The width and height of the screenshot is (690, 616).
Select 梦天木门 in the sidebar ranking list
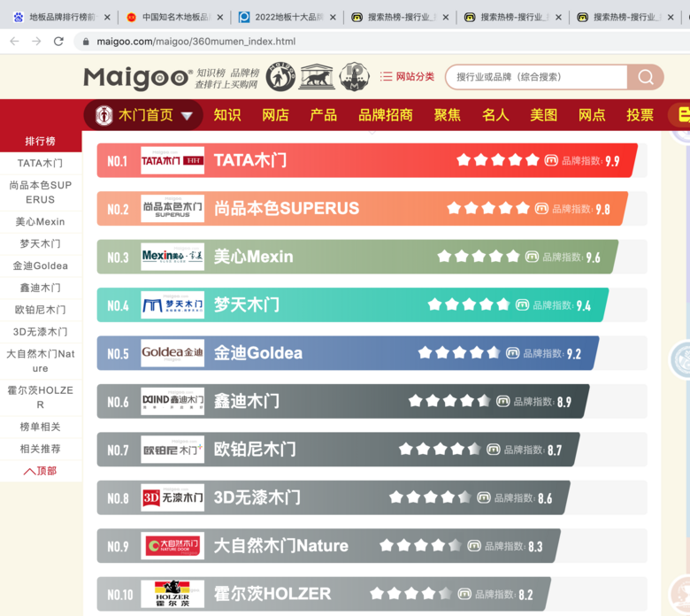click(41, 243)
